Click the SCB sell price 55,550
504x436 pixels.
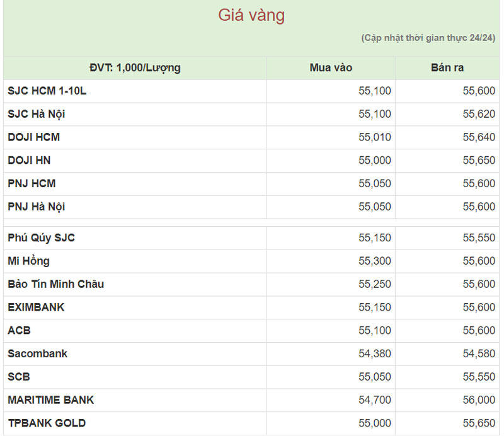pos(479,377)
